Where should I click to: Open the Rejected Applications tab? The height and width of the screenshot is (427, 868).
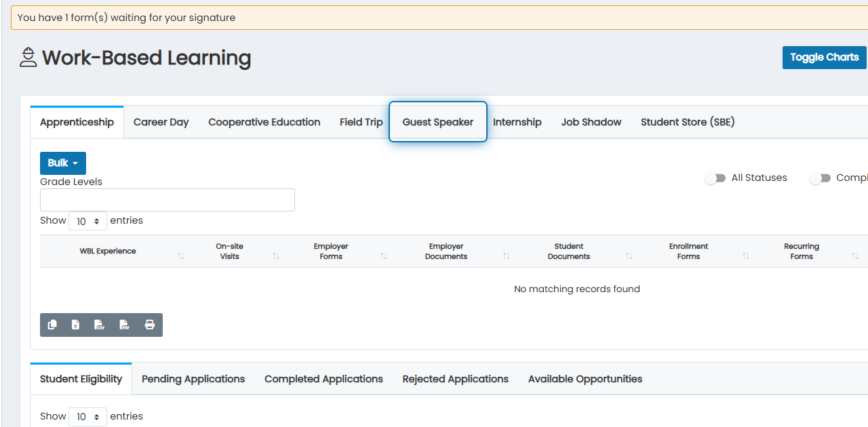click(456, 379)
